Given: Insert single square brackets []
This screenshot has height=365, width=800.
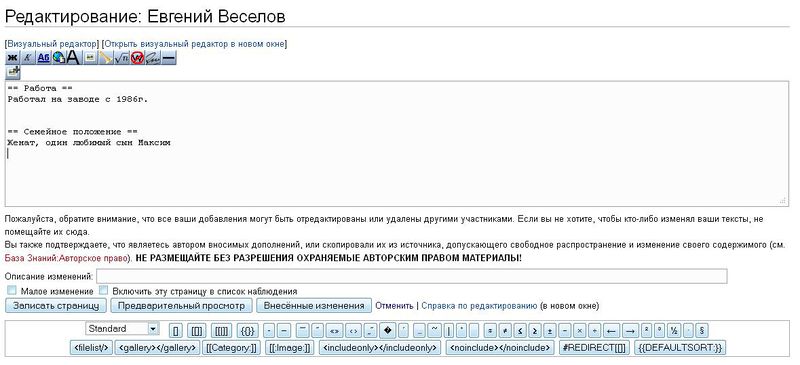Looking at the screenshot, I should point(176,331).
